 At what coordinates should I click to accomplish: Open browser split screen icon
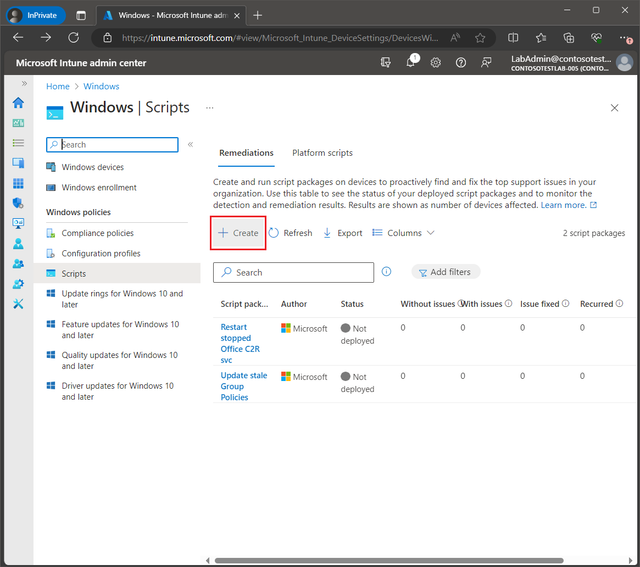click(x=513, y=38)
